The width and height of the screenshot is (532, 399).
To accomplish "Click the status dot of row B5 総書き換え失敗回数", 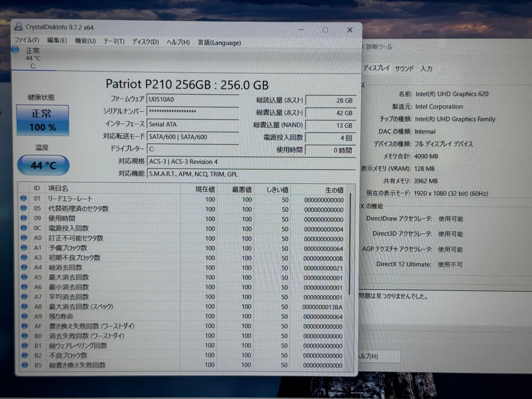I will pos(25,365).
